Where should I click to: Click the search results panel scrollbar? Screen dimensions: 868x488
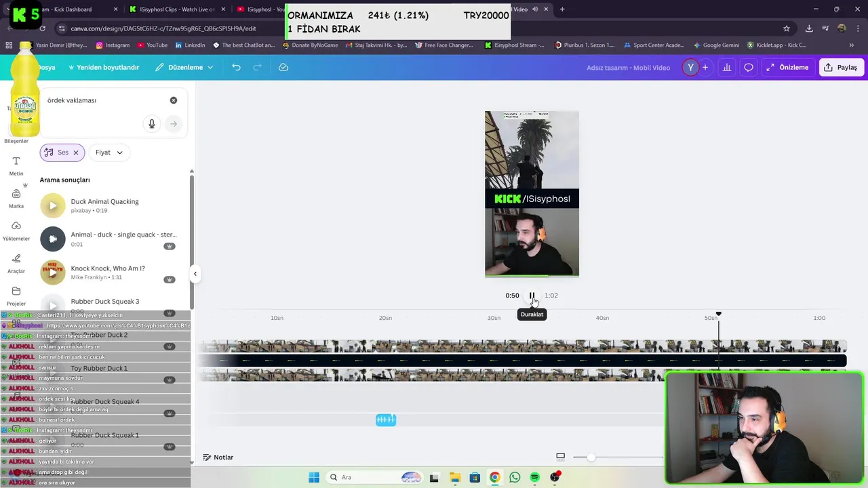pyautogui.click(x=191, y=243)
